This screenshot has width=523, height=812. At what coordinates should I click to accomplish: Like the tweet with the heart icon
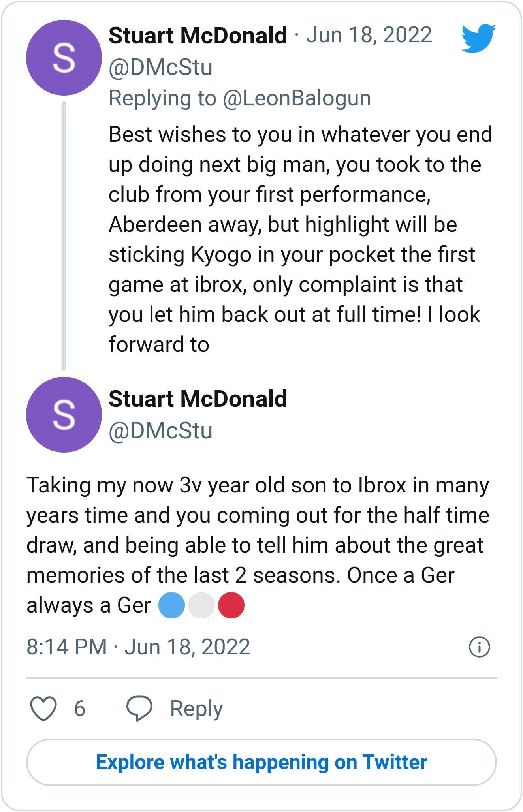coord(43,709)
